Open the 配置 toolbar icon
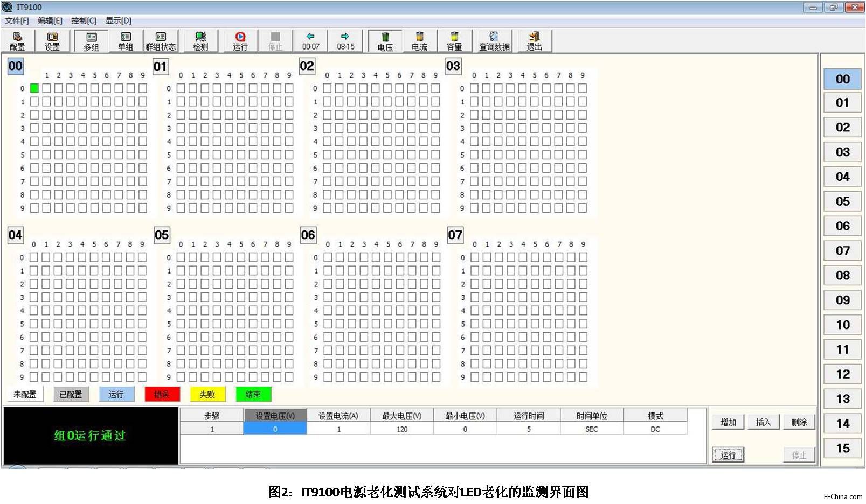866x504 pixels. [x=17, y=41]
